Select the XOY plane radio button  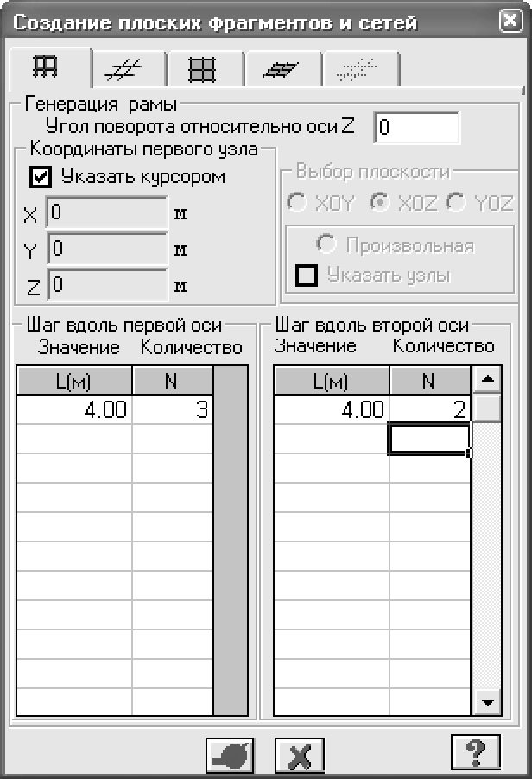298,202
